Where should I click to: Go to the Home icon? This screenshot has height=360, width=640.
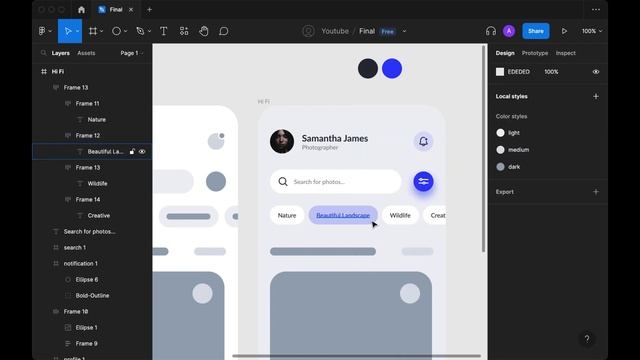pos(81,9)
